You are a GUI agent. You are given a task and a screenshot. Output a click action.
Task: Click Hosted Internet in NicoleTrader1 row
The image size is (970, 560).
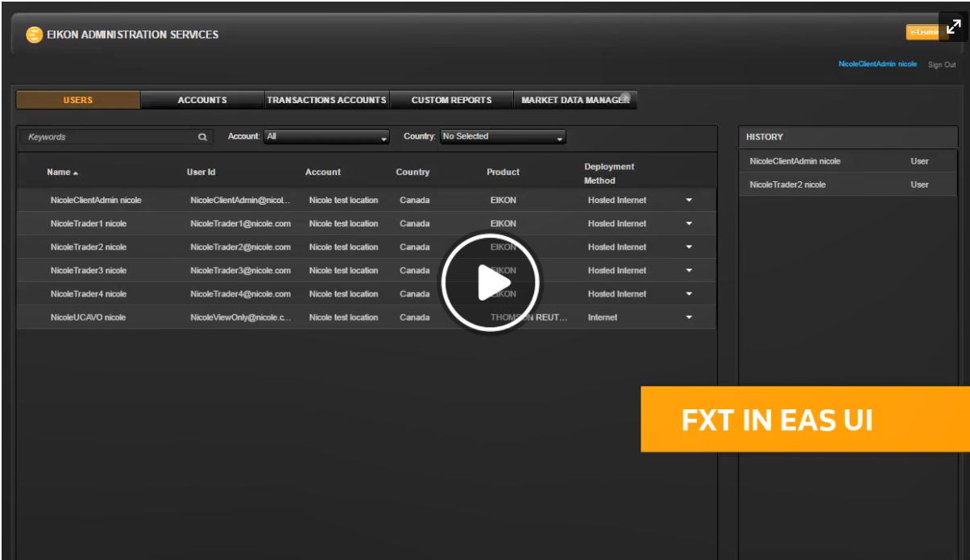tap(617, 223)
